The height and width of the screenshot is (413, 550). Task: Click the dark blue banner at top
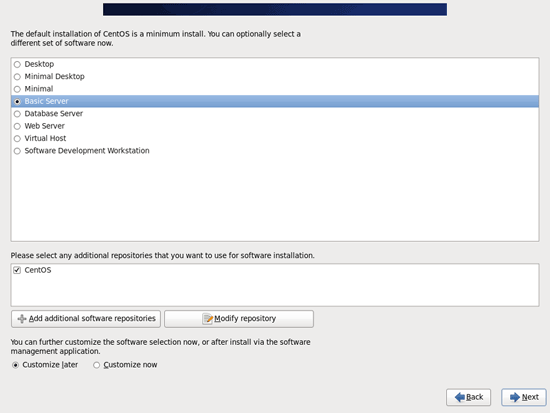(275, 9)
